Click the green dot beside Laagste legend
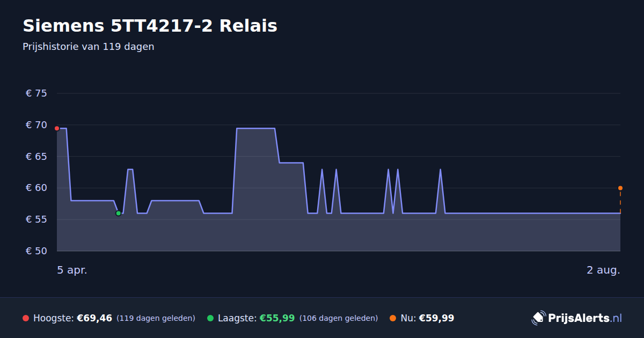Image resolution: width=644 pixels, height=338 pixels. tap(210, 318)
